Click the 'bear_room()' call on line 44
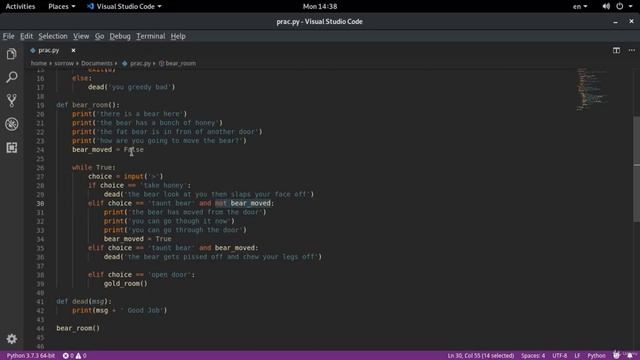The height and width of the screenshot is (360, 640). point(78,328)
